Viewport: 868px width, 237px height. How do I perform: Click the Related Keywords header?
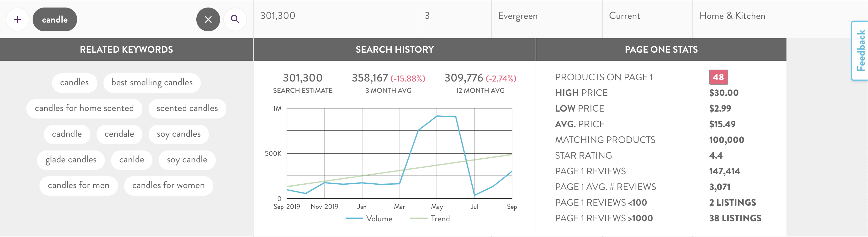tap(126, 50)
